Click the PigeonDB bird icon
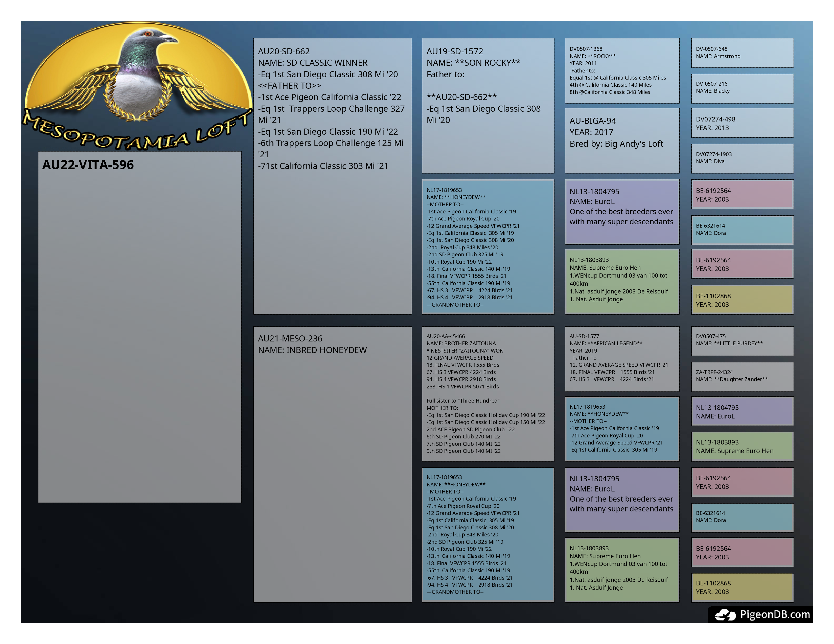 [725, 615]
